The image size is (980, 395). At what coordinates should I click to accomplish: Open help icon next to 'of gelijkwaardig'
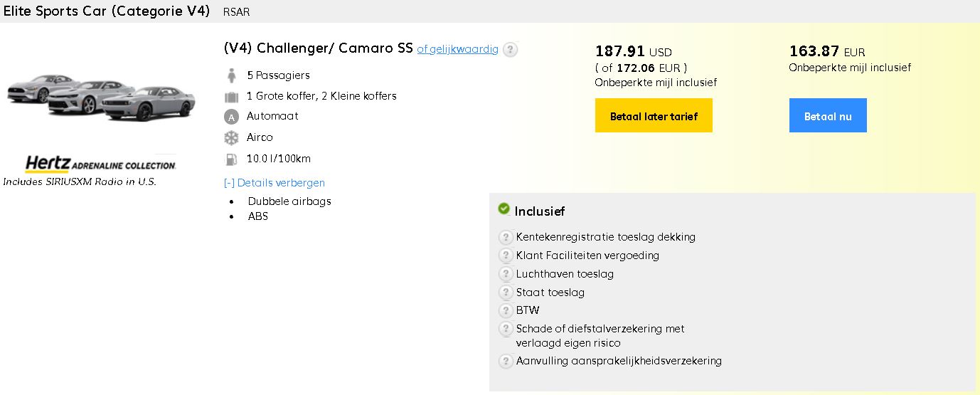coord(510,50)
